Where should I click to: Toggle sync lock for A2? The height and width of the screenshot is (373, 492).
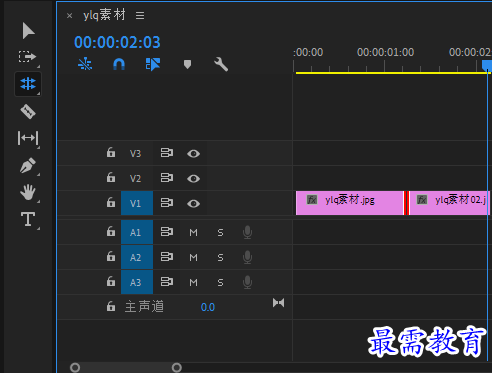167,257
